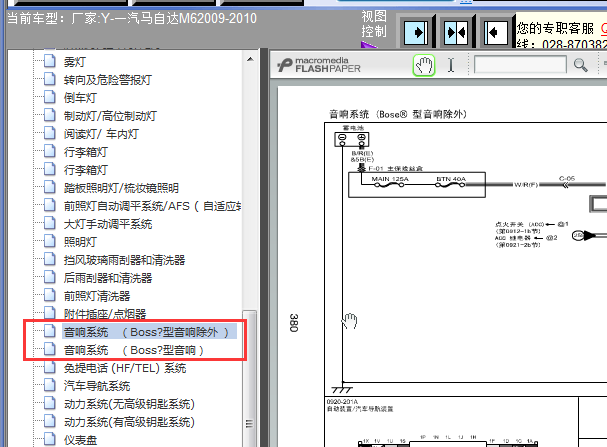
Task: Open the 仪表盘 entry
Action: point(80,440)
